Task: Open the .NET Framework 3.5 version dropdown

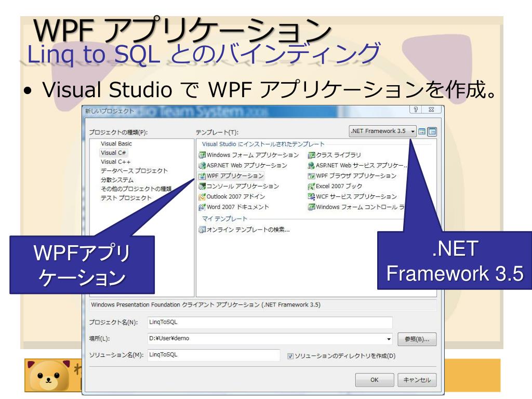Action: [x=382, y=131]
